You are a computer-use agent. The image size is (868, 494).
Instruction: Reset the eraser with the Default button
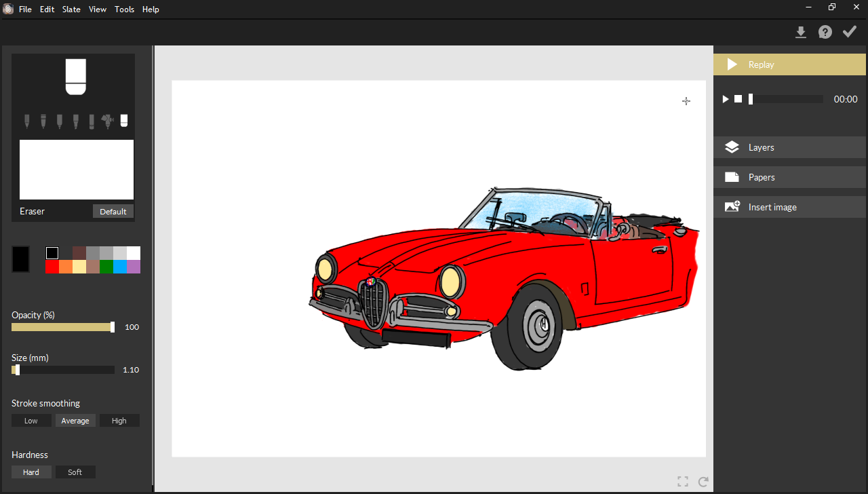pos(113,212)
